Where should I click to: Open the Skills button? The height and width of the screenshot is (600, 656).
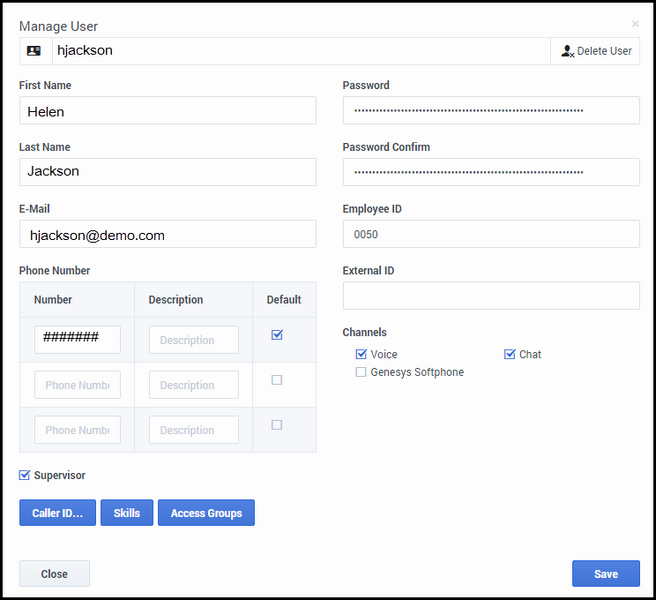[x=126, y=513]
